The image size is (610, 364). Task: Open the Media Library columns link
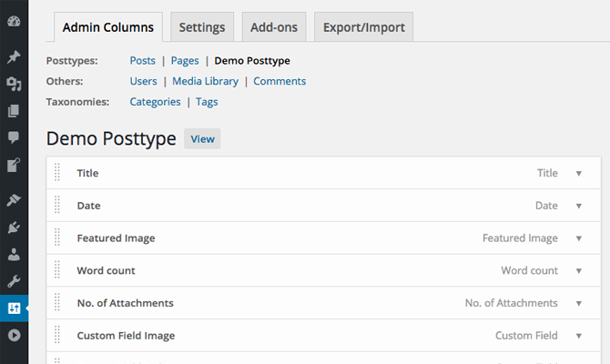[x=206, y=81]
